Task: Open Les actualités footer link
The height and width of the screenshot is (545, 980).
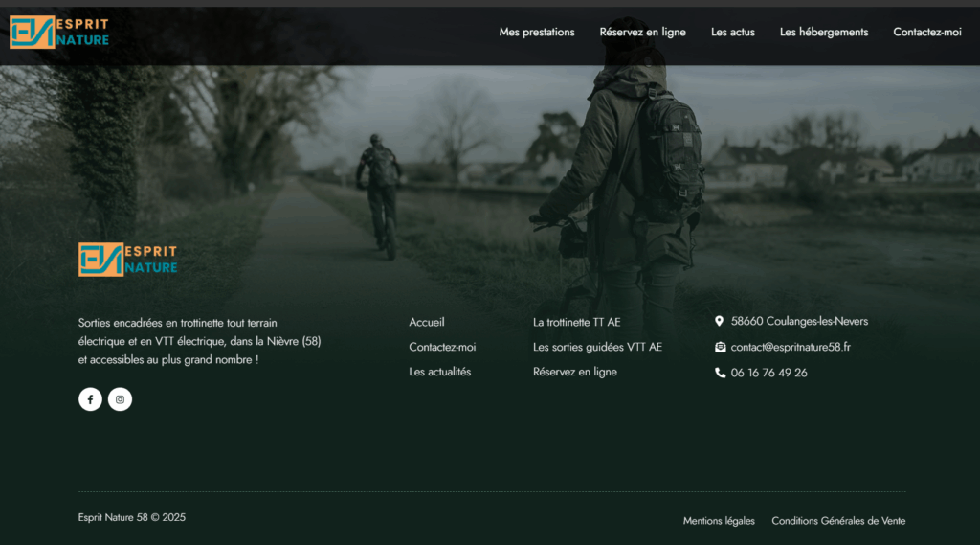Action: point(440,372)
